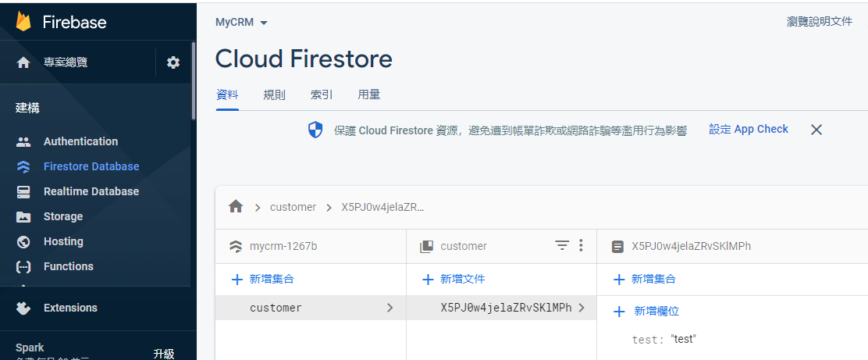Click the customer collection icon in header

tap(426, 247)
